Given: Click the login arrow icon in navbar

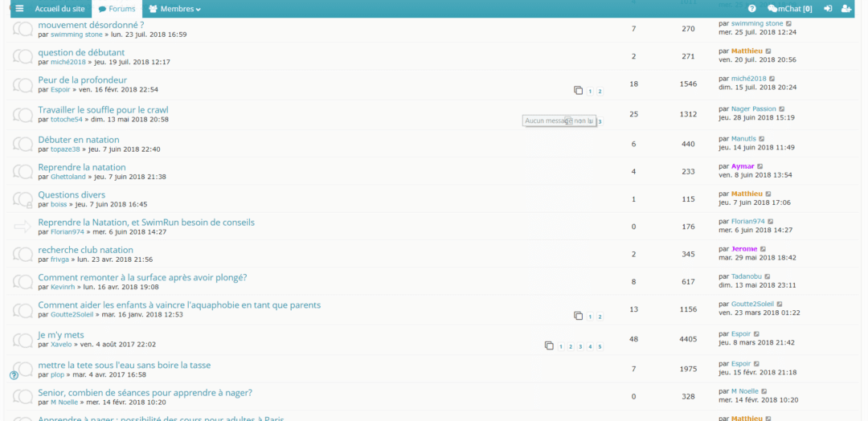Looking at the screenshot, I should point(828,9).
